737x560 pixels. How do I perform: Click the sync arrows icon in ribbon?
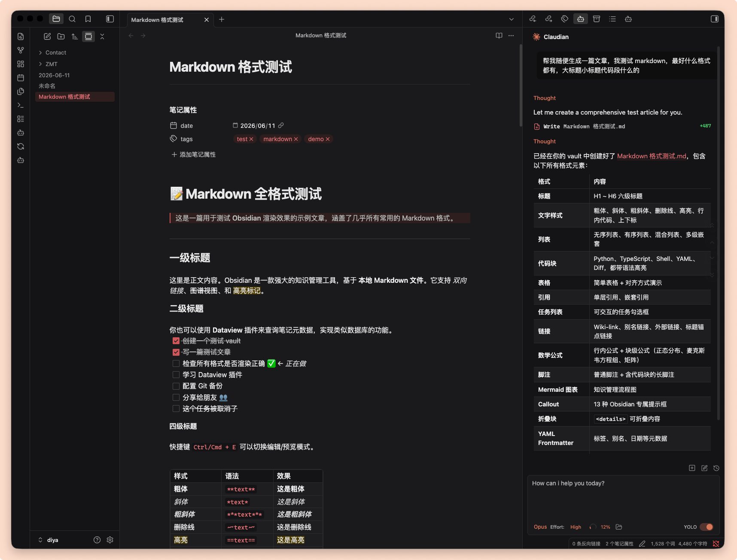(x=21, y=146)
